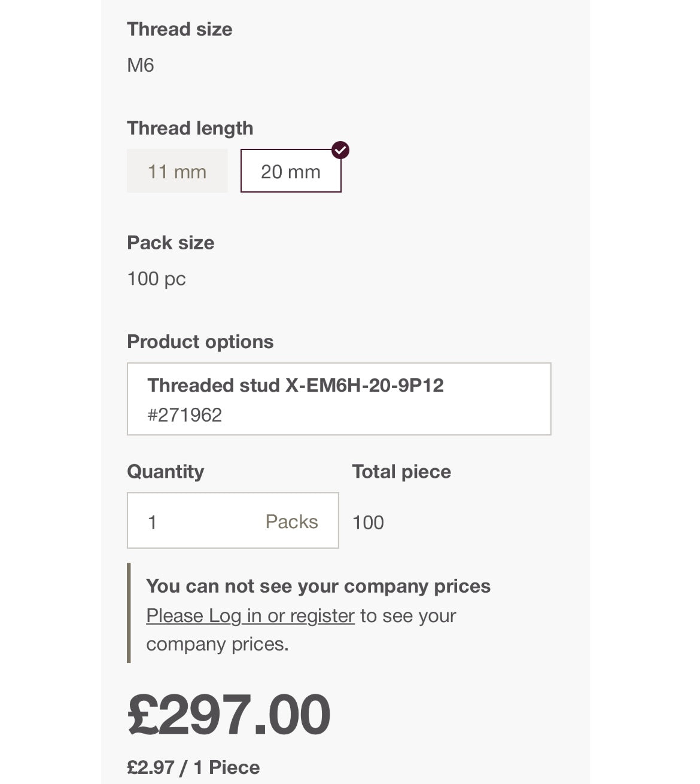Viewport: 700px width, 784px height.
Task: Click the 100 pc pack size value
Action: 156,279
